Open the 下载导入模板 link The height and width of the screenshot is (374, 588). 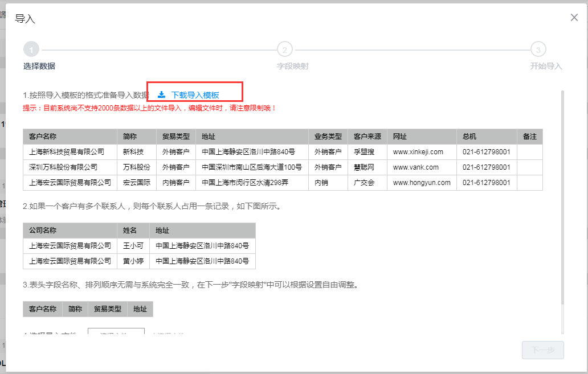(x=195, y=95)
